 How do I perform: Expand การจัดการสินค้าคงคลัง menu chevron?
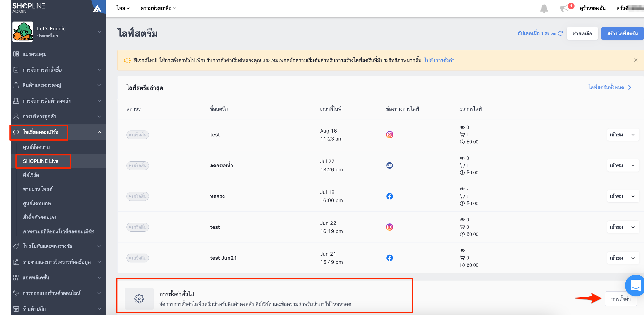tap(99, 101)
